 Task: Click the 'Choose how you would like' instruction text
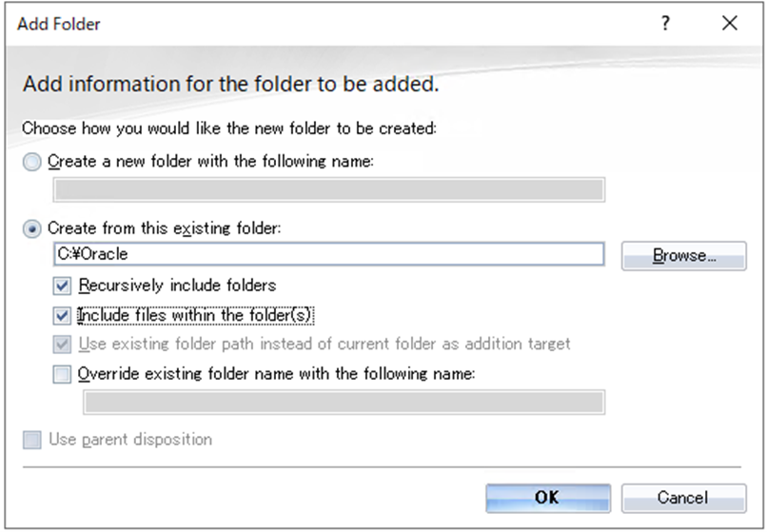(x=228, y=127)
